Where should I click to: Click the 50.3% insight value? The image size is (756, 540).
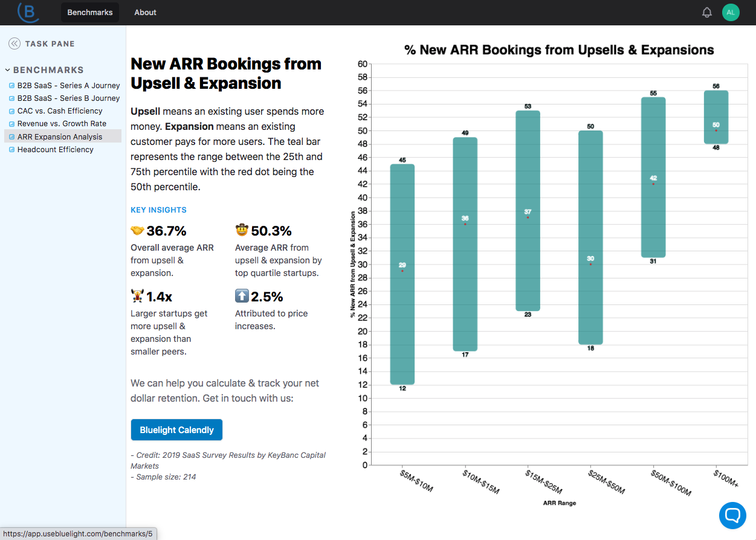click(x=271, y=231)
